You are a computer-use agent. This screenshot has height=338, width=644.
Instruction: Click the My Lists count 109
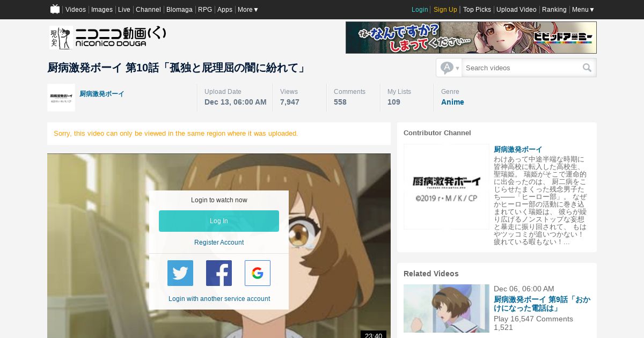click(394, 102)
